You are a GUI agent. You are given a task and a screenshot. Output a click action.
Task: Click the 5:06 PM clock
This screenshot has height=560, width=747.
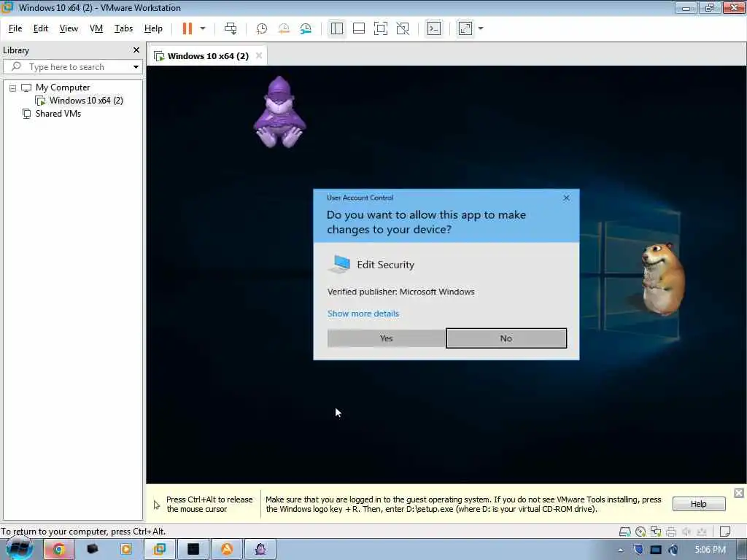pyautogui.click(x=710, y=550)
